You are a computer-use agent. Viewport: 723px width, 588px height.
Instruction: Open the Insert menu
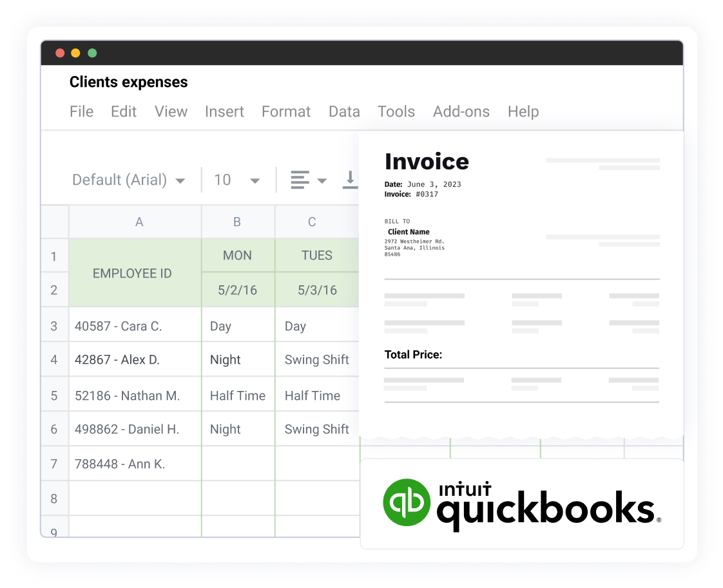pyautogui.click(x=224, y=111)
